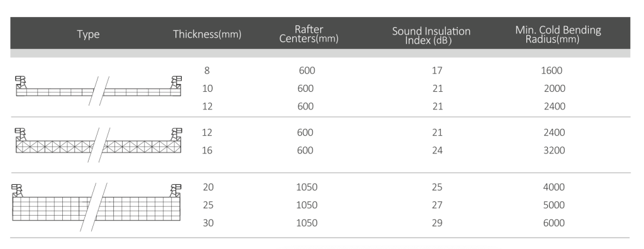Image resolution: width=644 pixels, height=249 pixels.
Task: Click the sound insulation value 29
Action: click(437, 223)
